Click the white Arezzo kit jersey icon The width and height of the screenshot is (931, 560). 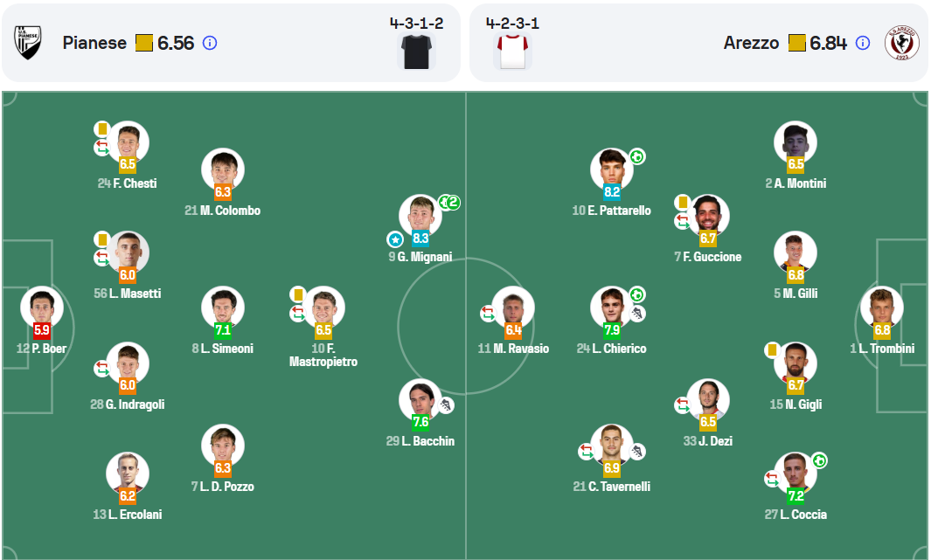511,52
